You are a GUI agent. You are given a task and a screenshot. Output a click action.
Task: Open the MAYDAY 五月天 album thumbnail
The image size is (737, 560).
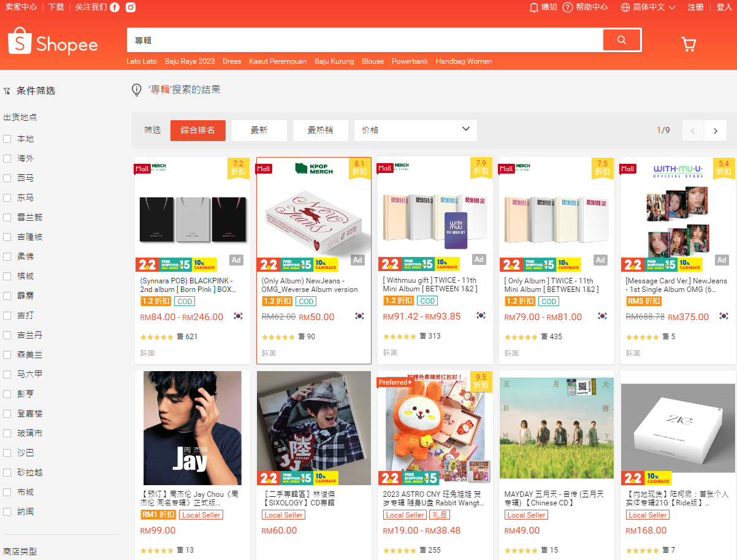(x=557, y=428)
